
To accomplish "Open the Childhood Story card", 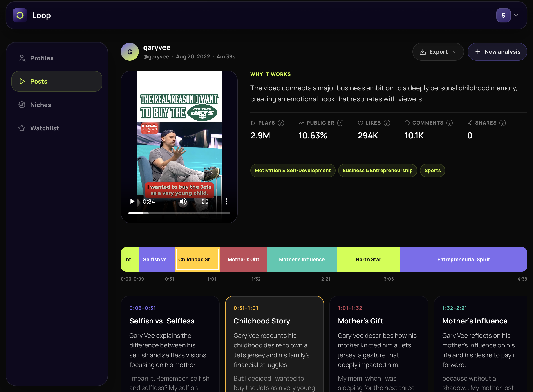I will pos(274,344).
